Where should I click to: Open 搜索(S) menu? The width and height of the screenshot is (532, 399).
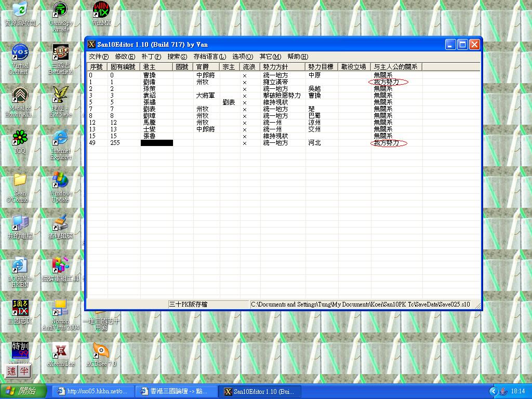pos(177,57)
